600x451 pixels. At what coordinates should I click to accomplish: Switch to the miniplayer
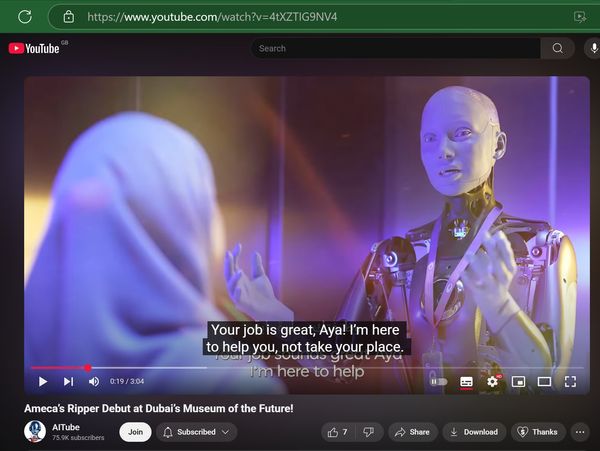click(518, 381)
